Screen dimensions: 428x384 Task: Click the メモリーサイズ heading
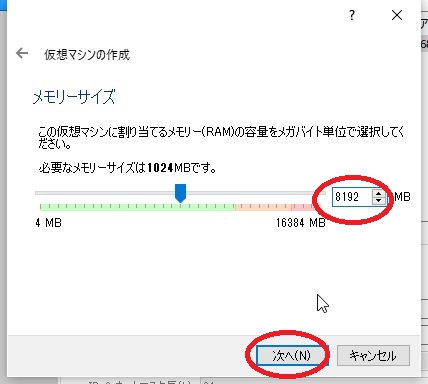click(x=74, y=97)
